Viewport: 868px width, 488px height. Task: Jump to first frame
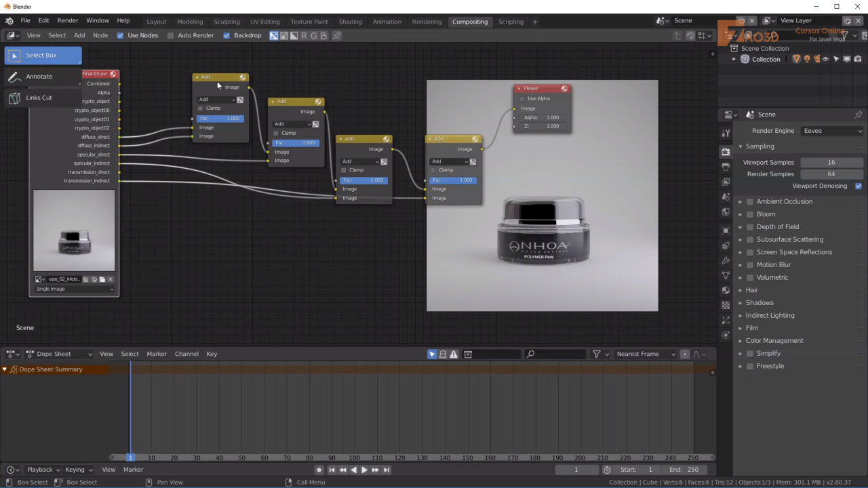coord(332,470)
